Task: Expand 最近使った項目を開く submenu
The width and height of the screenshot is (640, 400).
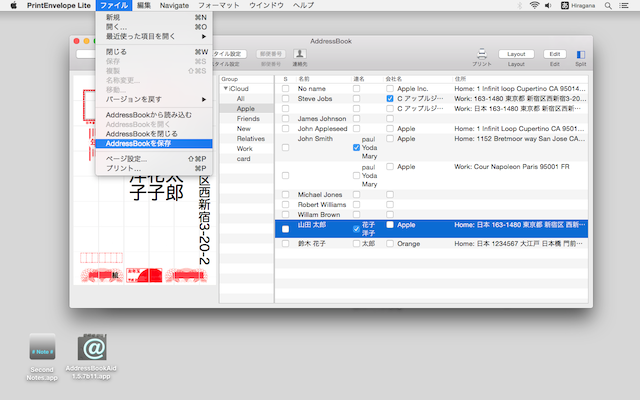Action: [x=154, y=36]
